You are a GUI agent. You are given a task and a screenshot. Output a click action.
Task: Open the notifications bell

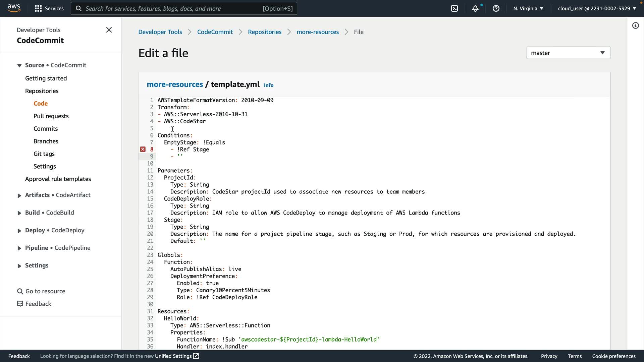tap(475, 8)
